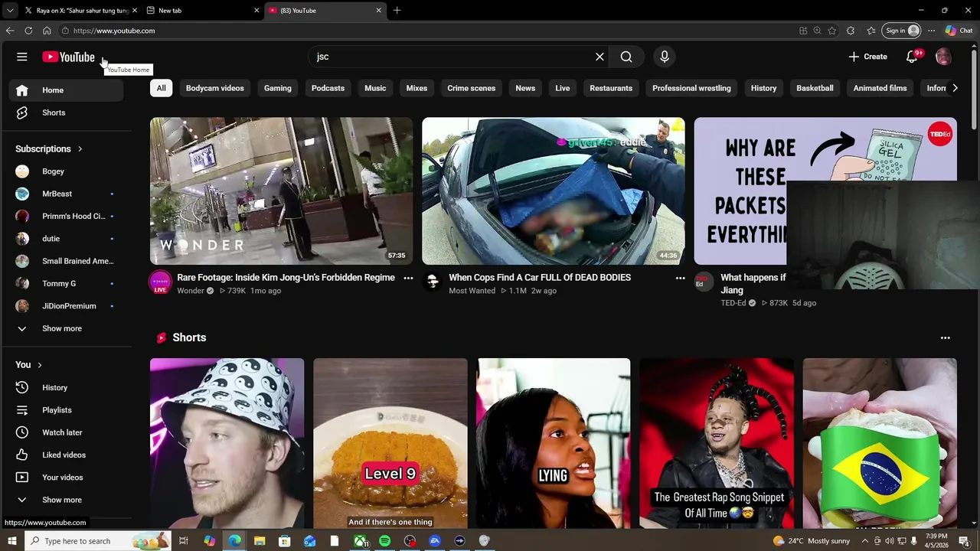Open a new browser tab with plus
The image size is (980, 551).
click(x=397, y=11)
